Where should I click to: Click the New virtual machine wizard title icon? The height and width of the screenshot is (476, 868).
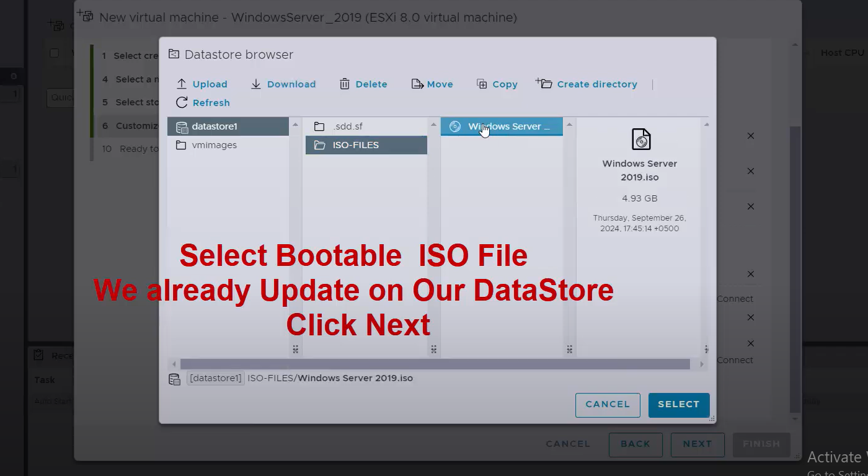point(85,16)
